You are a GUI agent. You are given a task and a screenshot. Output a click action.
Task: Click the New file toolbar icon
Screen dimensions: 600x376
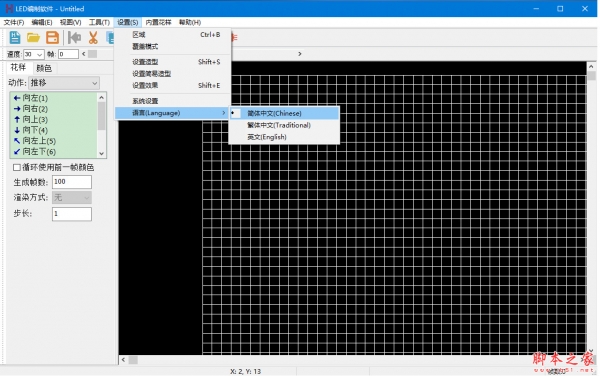15,37
